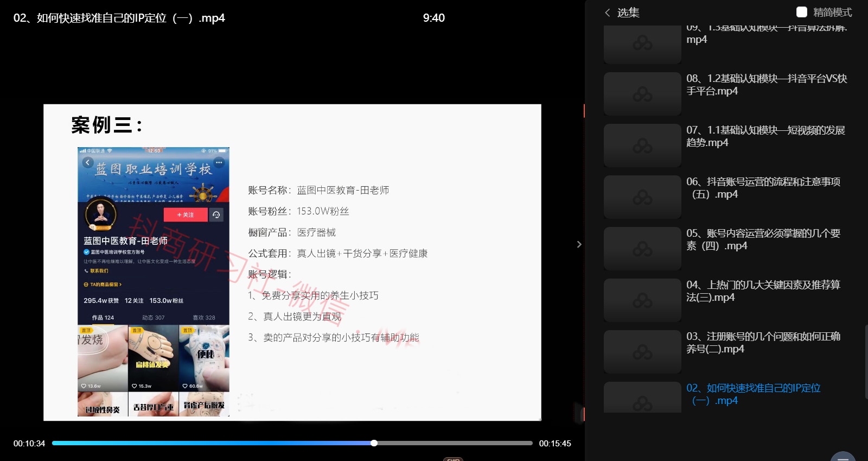Viewport: 868px width, 461px height.
Task: Click the 选集 panel header label
Action: click(628, 12)
